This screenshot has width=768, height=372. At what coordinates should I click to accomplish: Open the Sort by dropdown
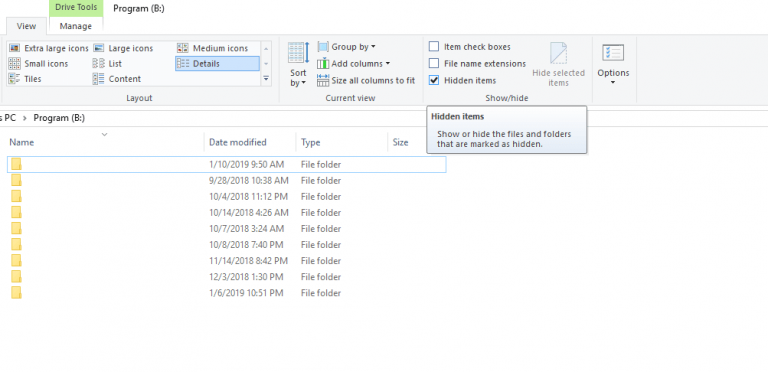tap(298, 65)
